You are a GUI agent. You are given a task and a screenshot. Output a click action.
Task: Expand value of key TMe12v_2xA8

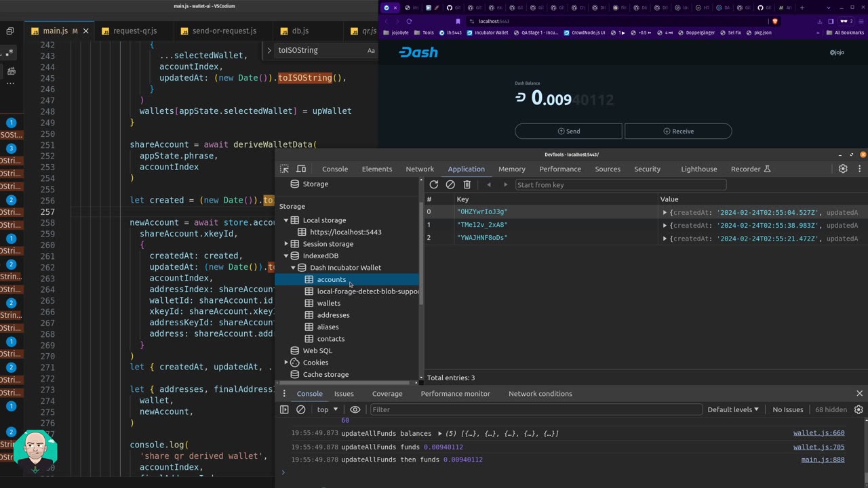665,225
